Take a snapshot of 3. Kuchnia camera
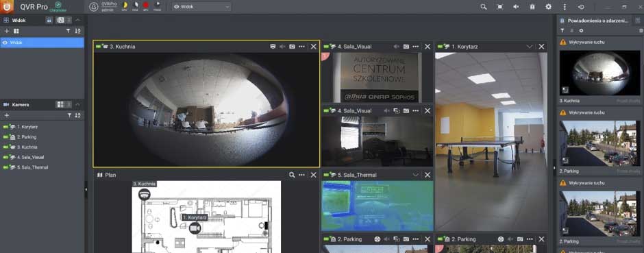 point(292,47)
